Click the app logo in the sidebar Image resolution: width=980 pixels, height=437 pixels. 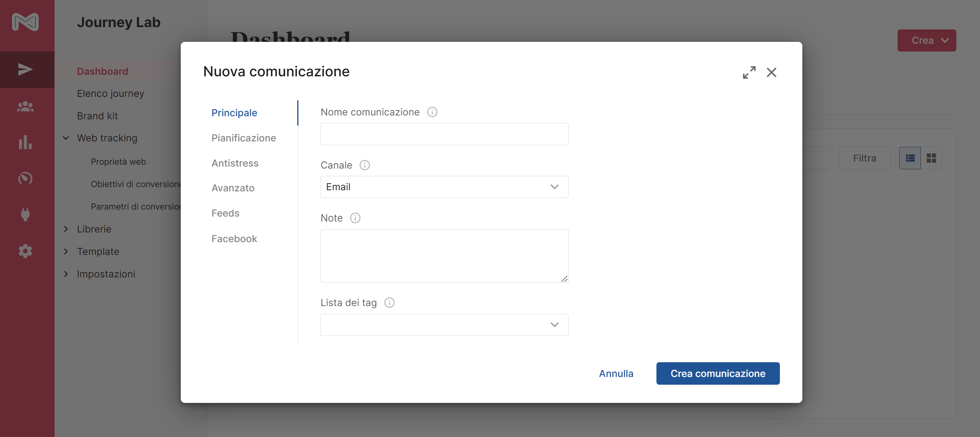coord(26,22)
